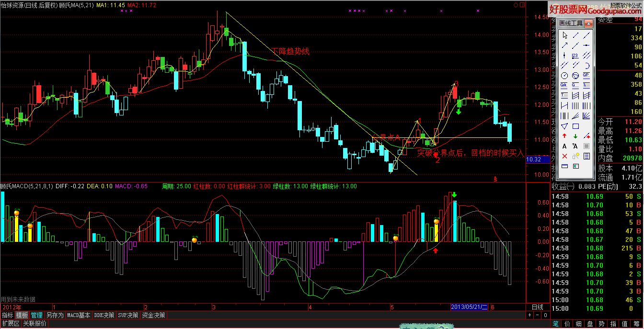Viewport: 644px width, 329px height.
Task: Select the circle drawing tool
Action: 565,76
